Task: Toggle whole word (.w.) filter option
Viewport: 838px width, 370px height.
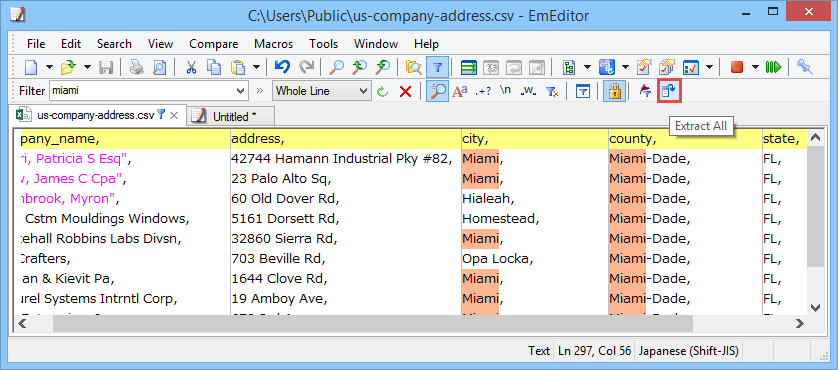Action: point(529,91)
